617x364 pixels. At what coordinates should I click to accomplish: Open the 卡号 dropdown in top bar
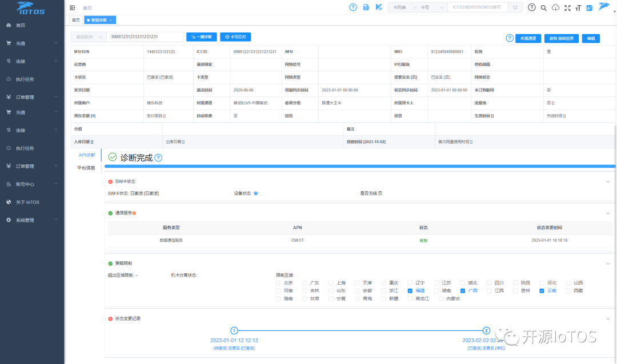(432, 7)
